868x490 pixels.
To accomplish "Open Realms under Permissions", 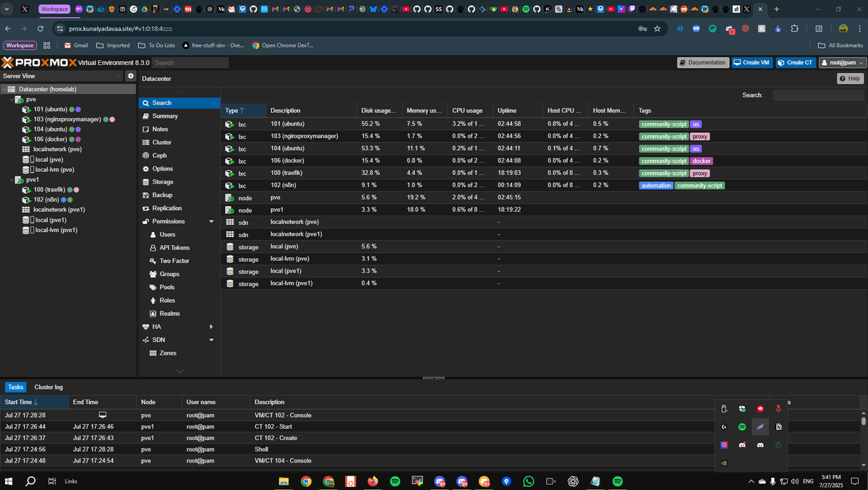I will 179,314.
